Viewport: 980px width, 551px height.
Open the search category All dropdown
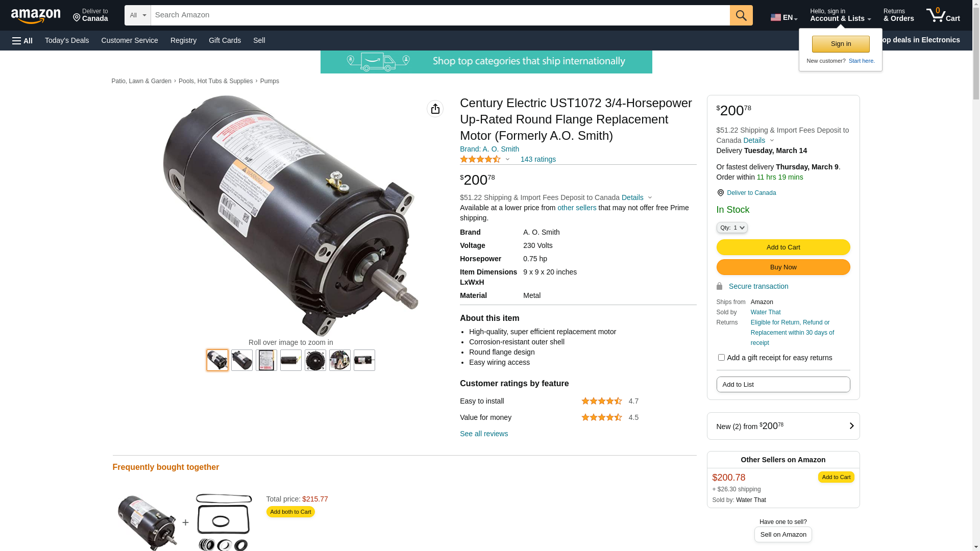click(137, 15)
